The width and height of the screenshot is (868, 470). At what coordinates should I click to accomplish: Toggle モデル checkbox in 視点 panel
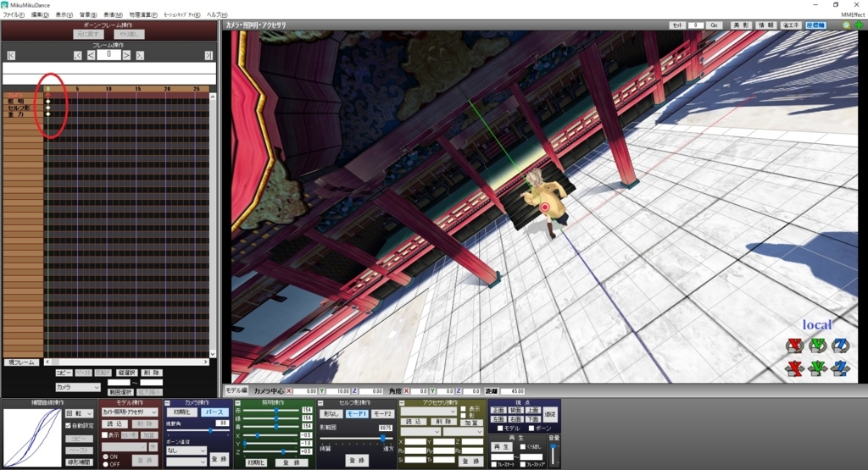(x=500, y=429)
